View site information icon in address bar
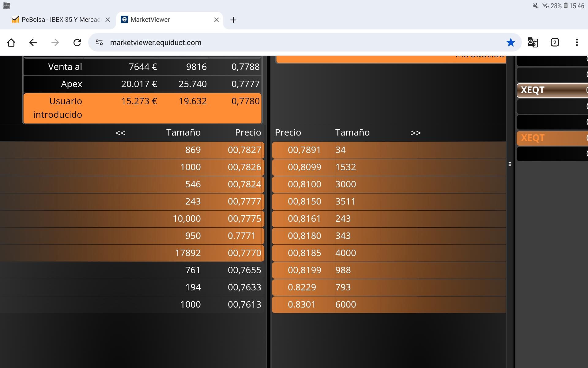The width and height of the screenshot is (588, 368). 99,42
